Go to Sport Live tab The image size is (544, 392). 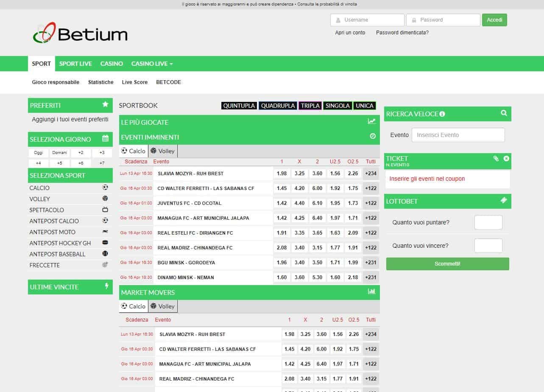point(75,64)
